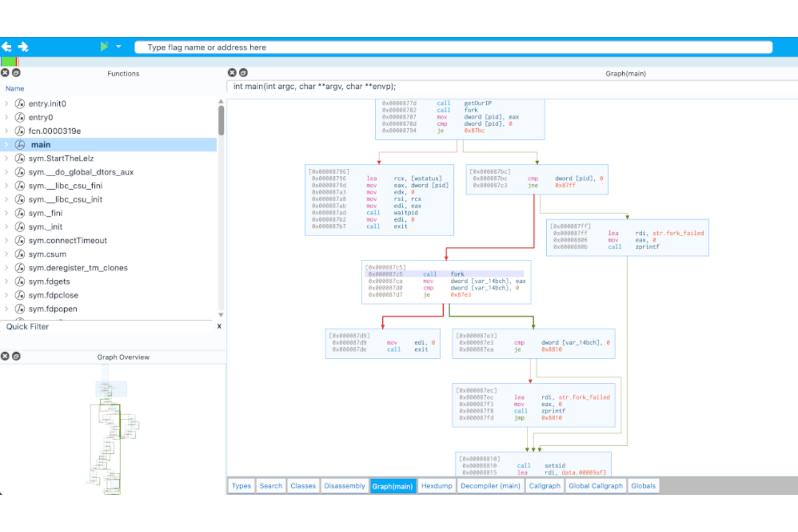This screenshot has height=532, width=798.
Task: Click the green section of the overview bar
Action: 8,61
